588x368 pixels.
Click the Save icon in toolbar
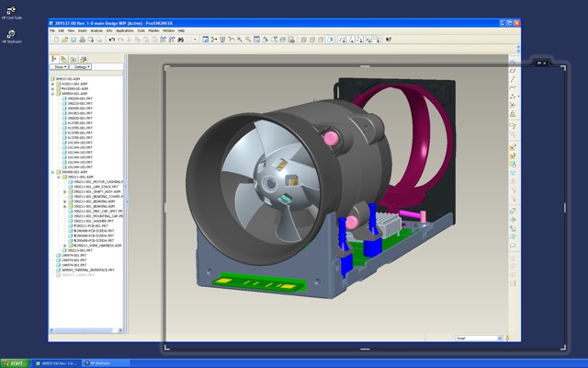coord(72,40)
